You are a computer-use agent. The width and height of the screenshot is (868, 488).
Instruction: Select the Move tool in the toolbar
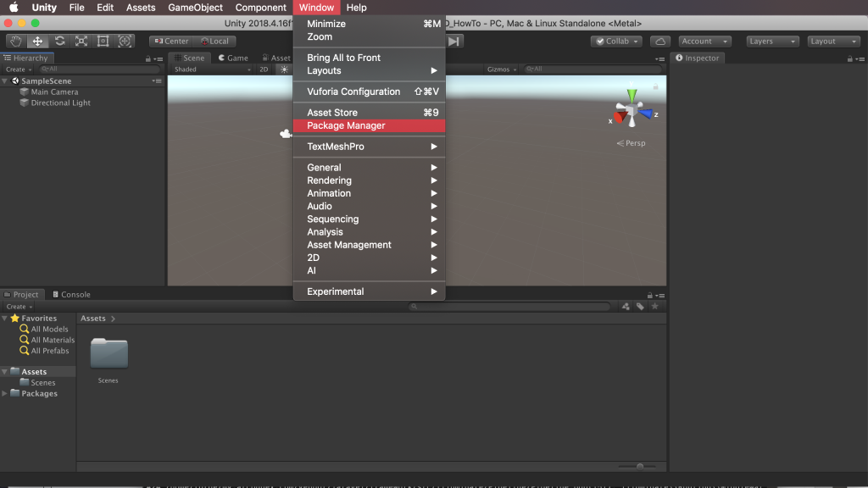coord(37,41)
